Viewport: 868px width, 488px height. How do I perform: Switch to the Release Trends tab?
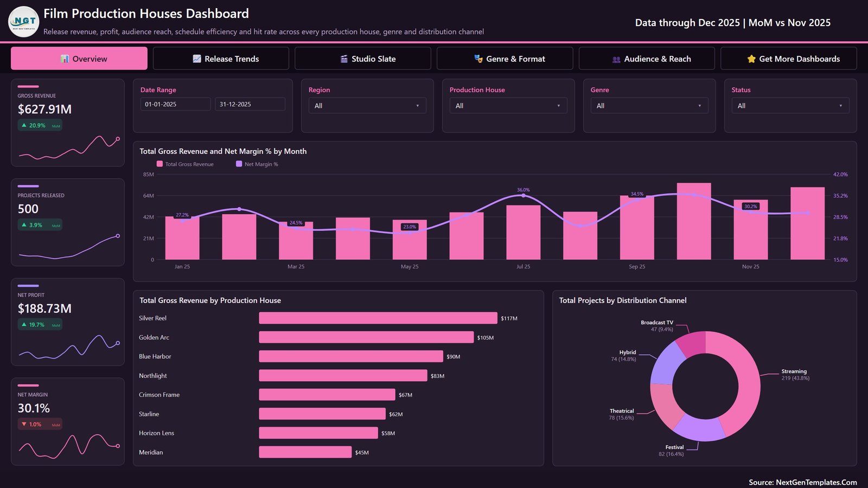(x=221, y=59)
